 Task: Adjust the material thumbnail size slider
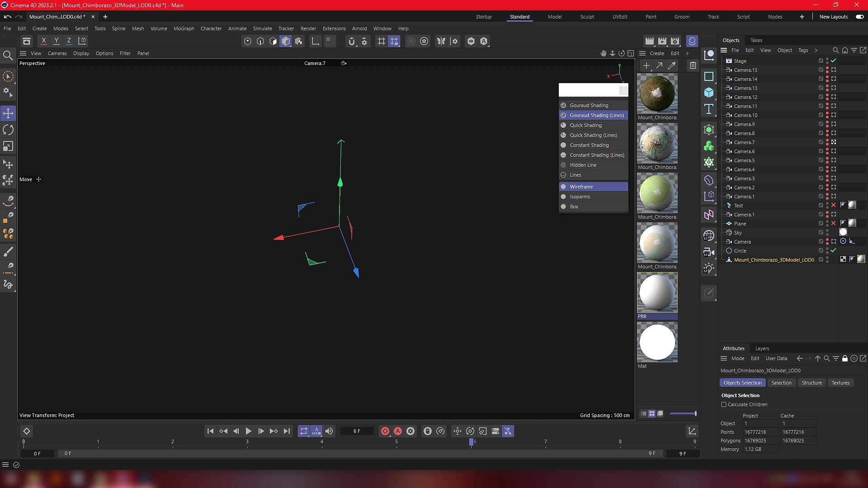click(683, 413)
